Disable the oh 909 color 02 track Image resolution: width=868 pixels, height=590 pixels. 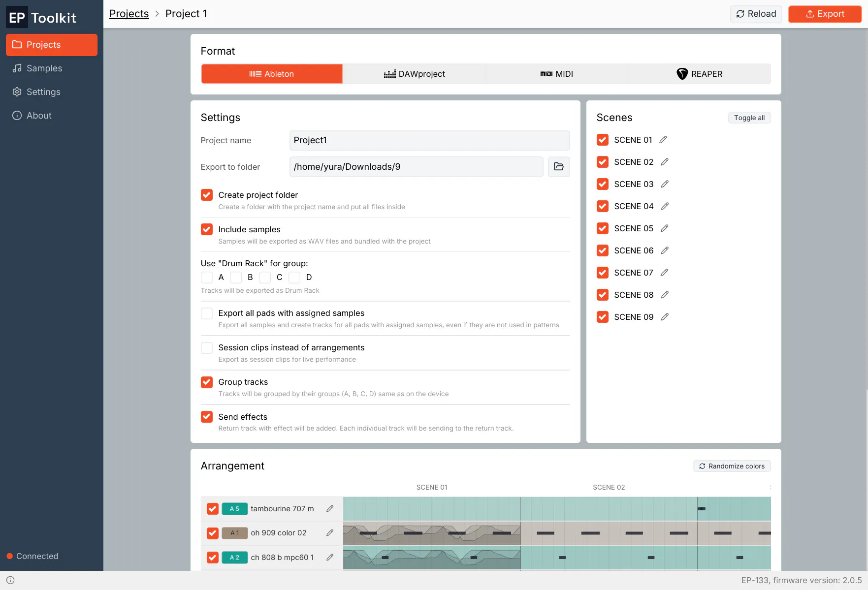click(213, 533)
